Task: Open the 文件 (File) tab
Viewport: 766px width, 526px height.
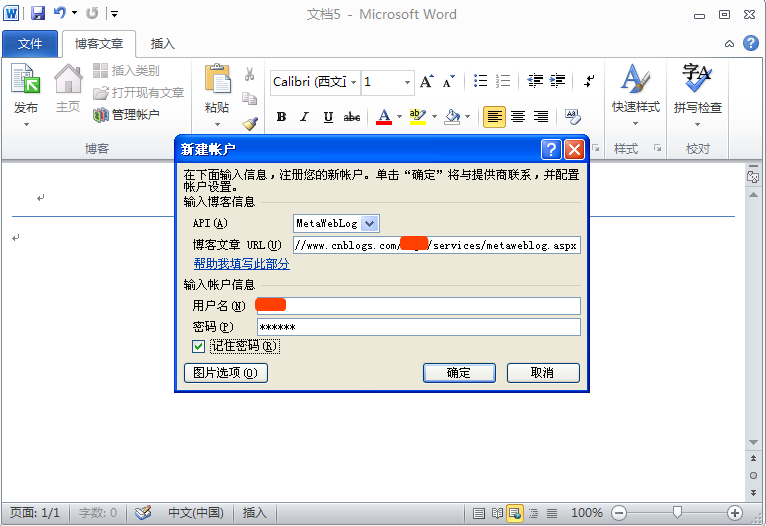Action: tap(30, 44)
